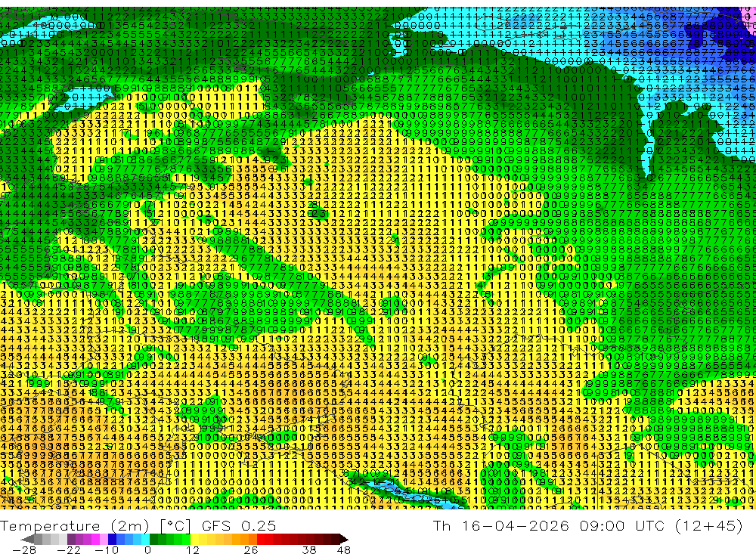
Task: Click the 0 legend value
Action: coord(147,550)
